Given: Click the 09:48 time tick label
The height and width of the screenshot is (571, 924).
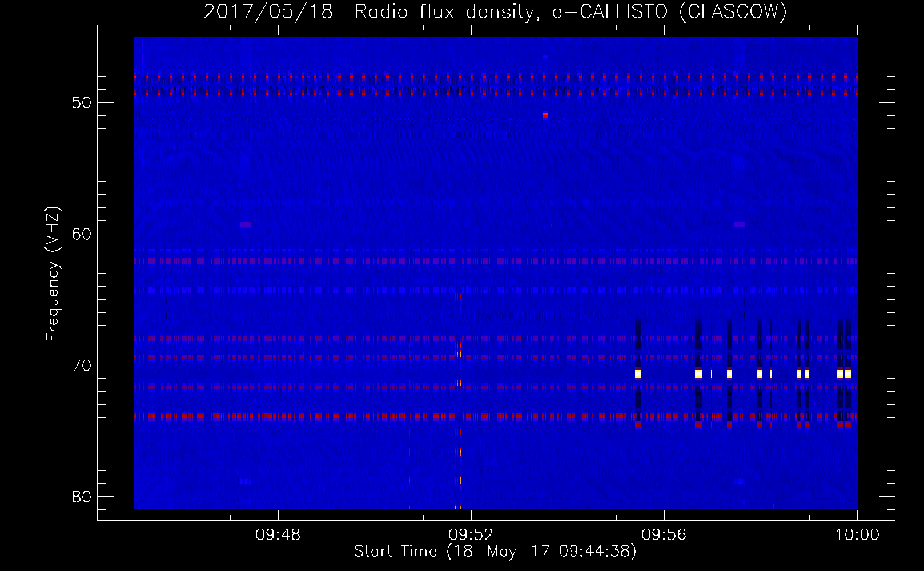Looking at the screenshot, I should [x=278, y=535].
